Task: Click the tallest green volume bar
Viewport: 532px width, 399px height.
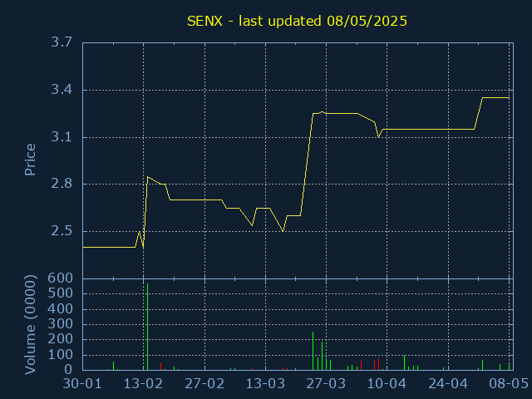Action: point(148,327)
